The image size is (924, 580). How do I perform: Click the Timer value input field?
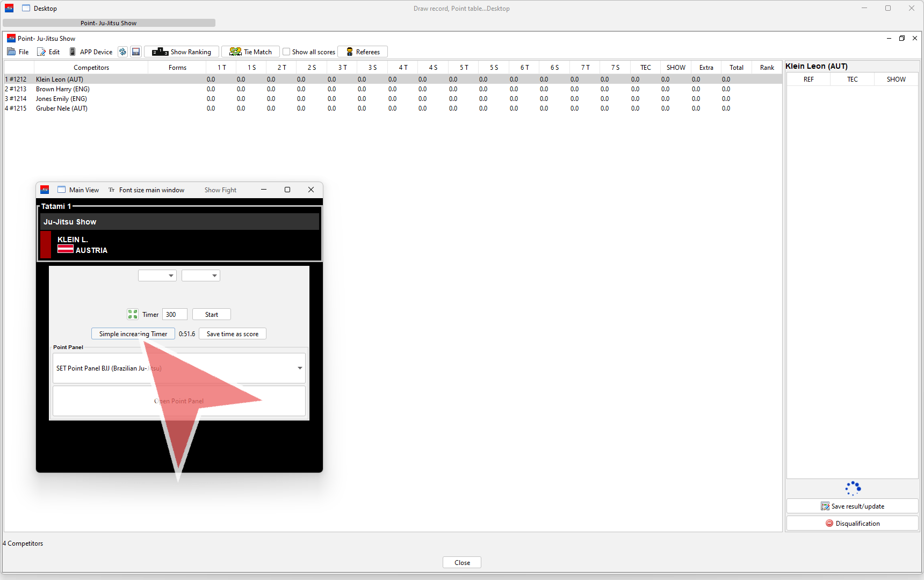coord(175,315)
